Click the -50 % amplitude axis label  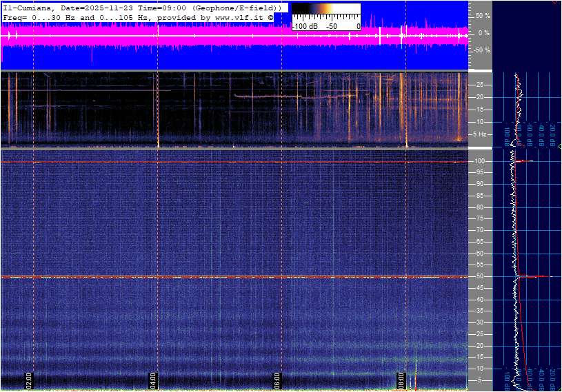(x=482, y=50)
